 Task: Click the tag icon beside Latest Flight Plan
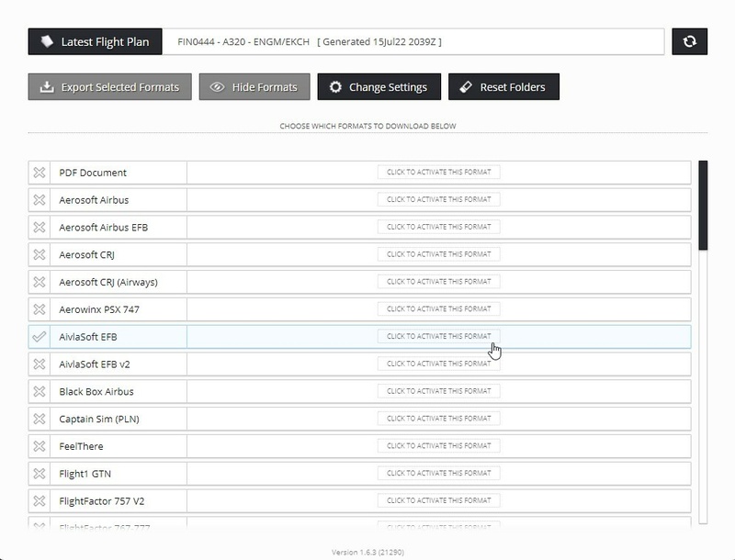tap(47, 41)
